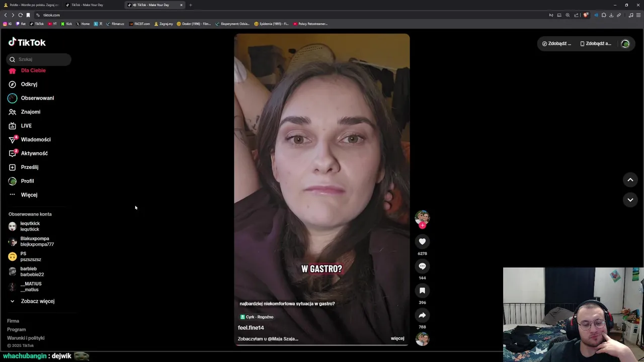Click zoom magnifier icon in address bar
644x362 pixels.
coord(568,15)
